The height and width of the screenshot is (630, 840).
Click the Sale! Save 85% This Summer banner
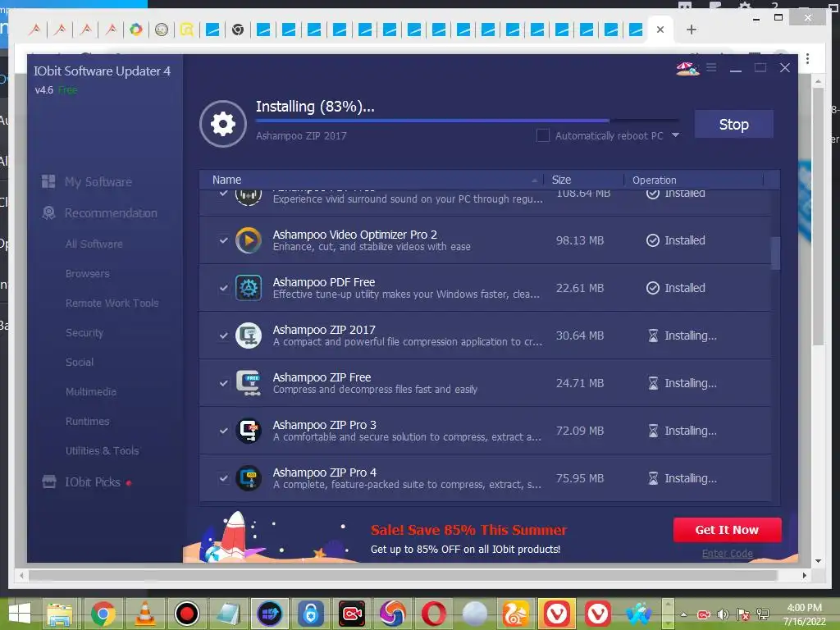468,530
